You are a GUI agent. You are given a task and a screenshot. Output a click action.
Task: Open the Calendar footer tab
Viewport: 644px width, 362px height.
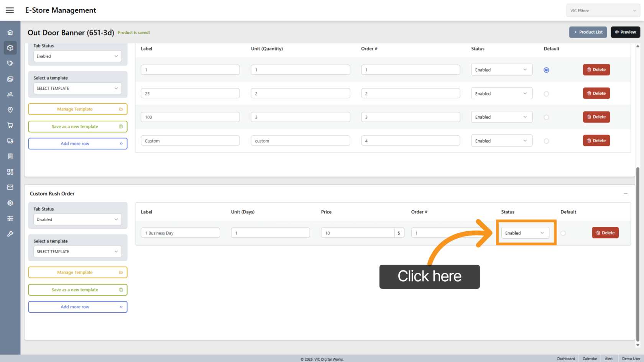pyautogui.click(x=590, y=359)
